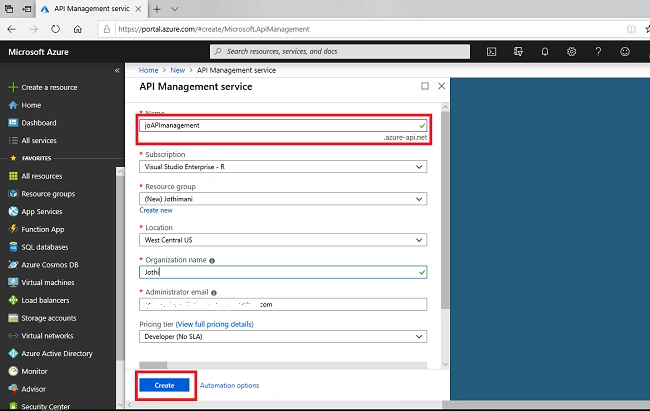The image size is (650, 411).
Task: Click Create new resource group link
Action: point(156,210)
